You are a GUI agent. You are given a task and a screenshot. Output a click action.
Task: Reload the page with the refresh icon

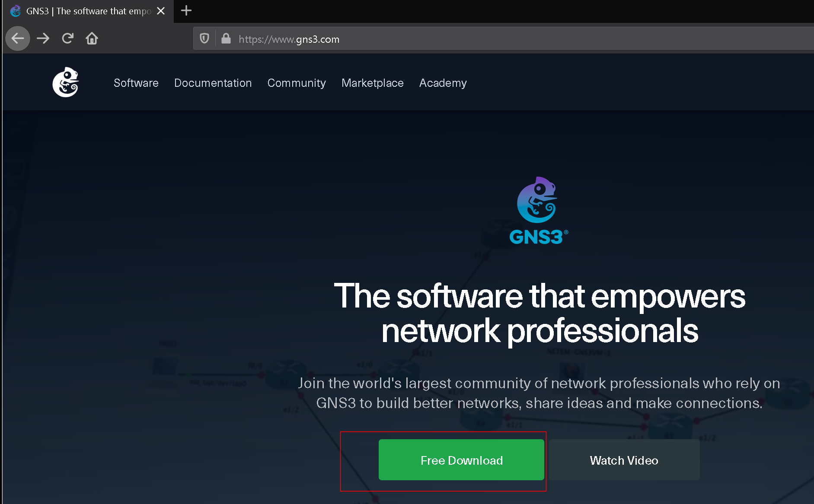67,38
